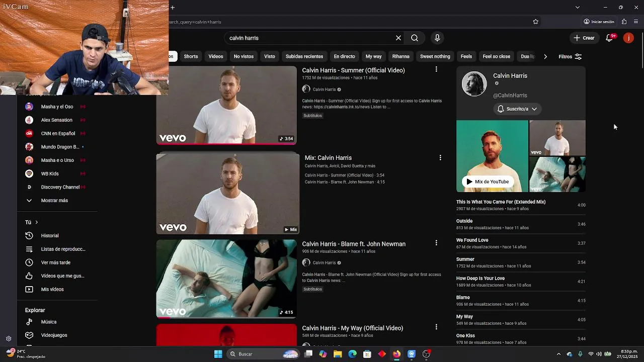Viewport: 644px width, 362px height.
Task: Open more options for Mix: Calvin Harris
Action: pyautogui.click(x=440, y=157)
